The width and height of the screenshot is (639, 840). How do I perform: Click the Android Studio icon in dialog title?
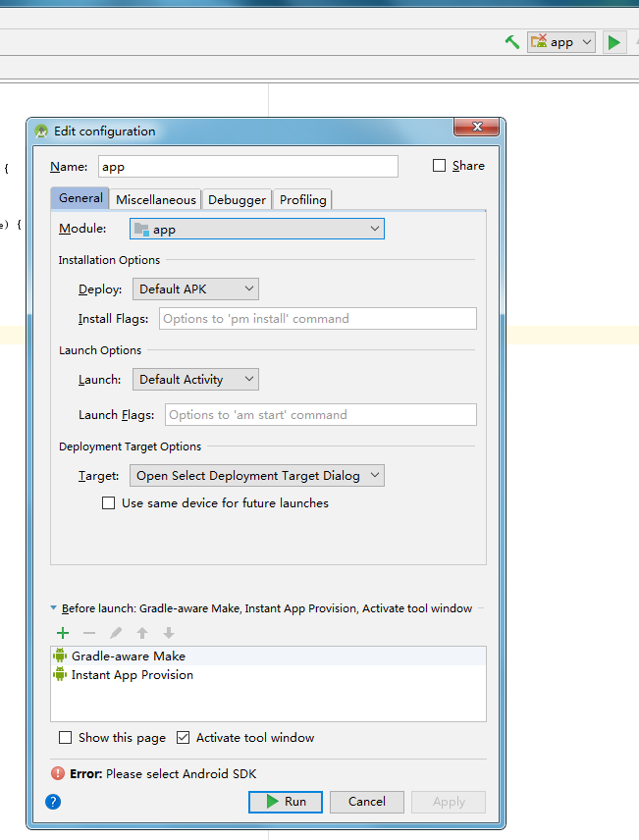point(41,131)
